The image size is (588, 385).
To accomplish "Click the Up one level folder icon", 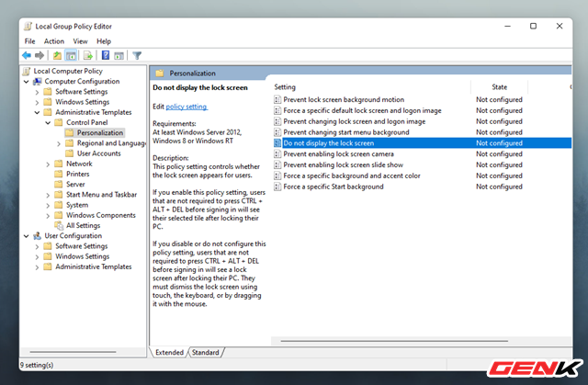I will [x=57, y=56].
